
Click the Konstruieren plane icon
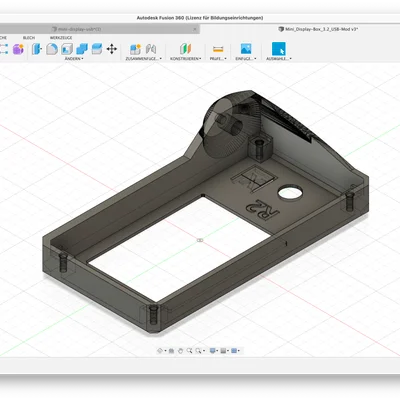coord(185,49)
